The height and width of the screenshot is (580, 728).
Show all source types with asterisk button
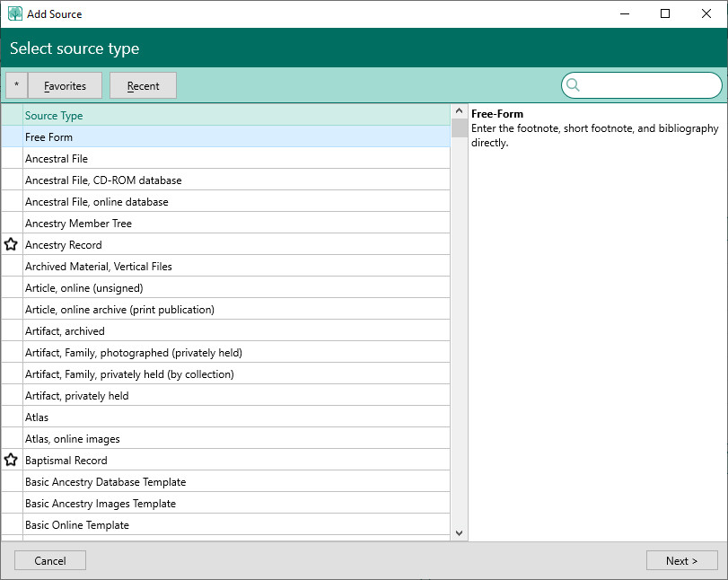coord(16,85)
